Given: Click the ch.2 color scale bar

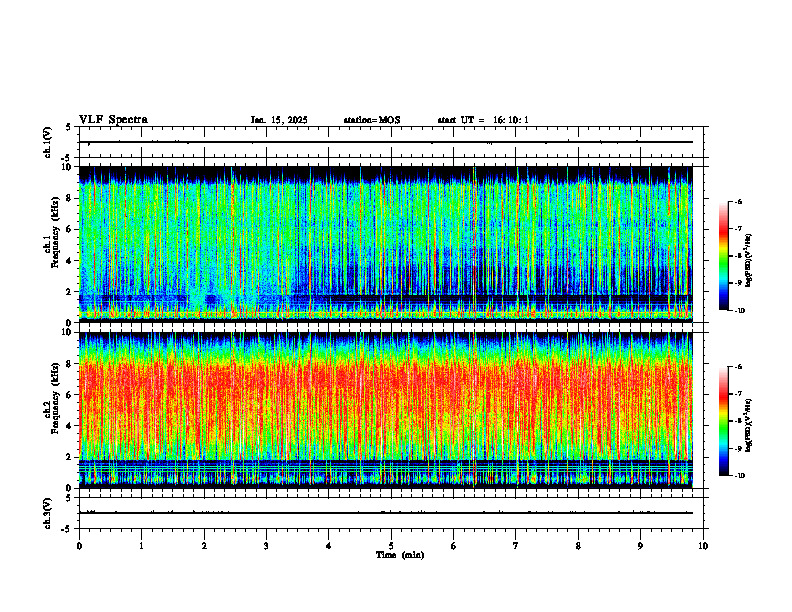Looking at the screenshot, I should (x=723, y=421).
